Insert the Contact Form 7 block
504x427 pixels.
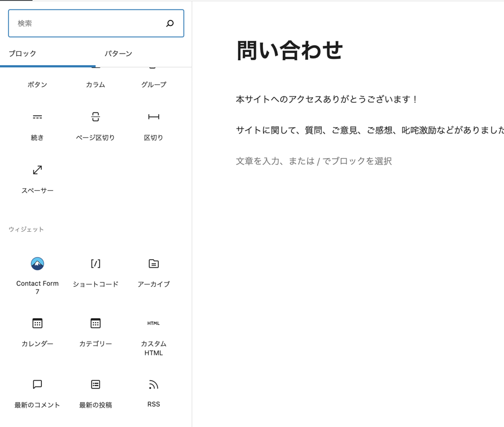coord(37,274)
